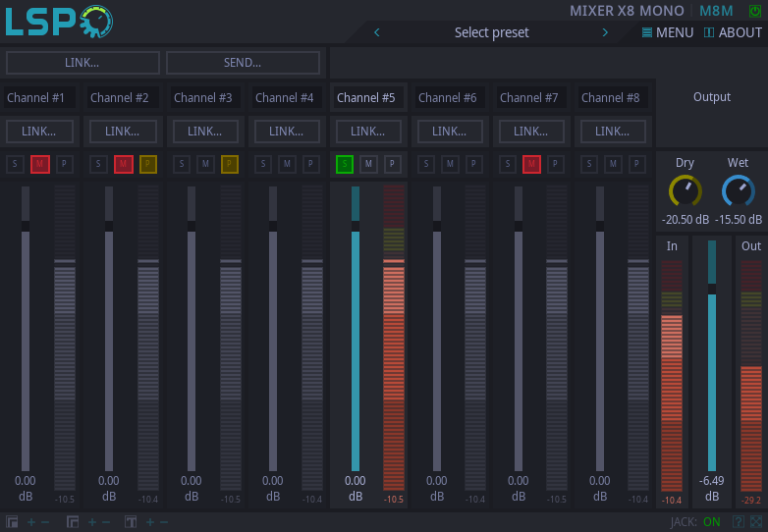Toggle mute on Channel #7
The height and width of the screenshot is (532, 768).
click(x=531, y=164)
